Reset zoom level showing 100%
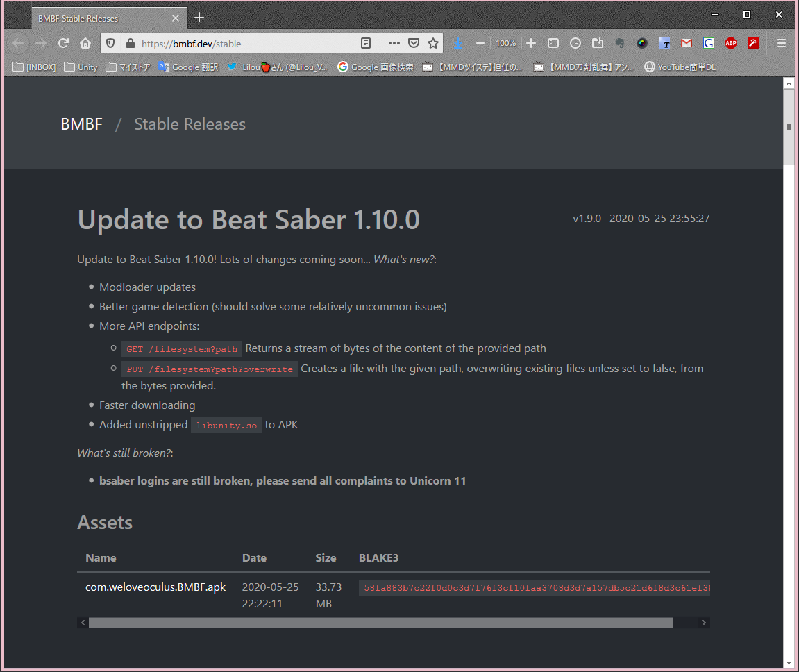This screenshot has width=799, height=672. click(506, 43)
